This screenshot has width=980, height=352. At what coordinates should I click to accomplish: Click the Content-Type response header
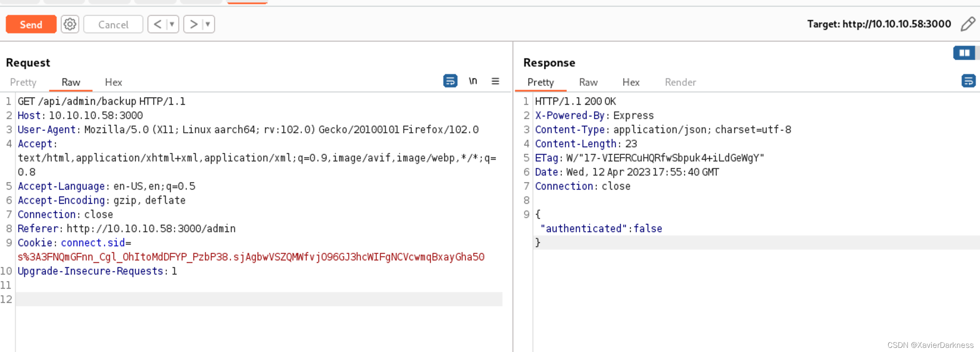(663, 130)
